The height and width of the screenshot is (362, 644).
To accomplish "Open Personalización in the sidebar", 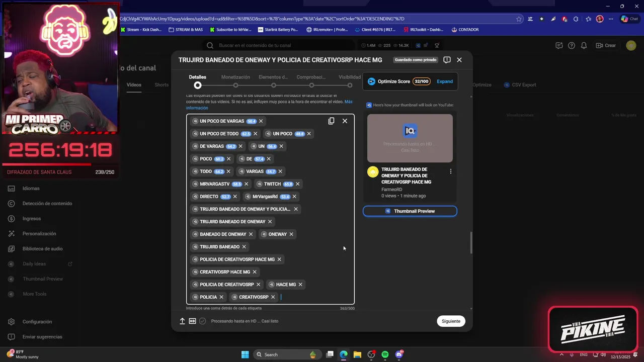I will tap(39, 234).
